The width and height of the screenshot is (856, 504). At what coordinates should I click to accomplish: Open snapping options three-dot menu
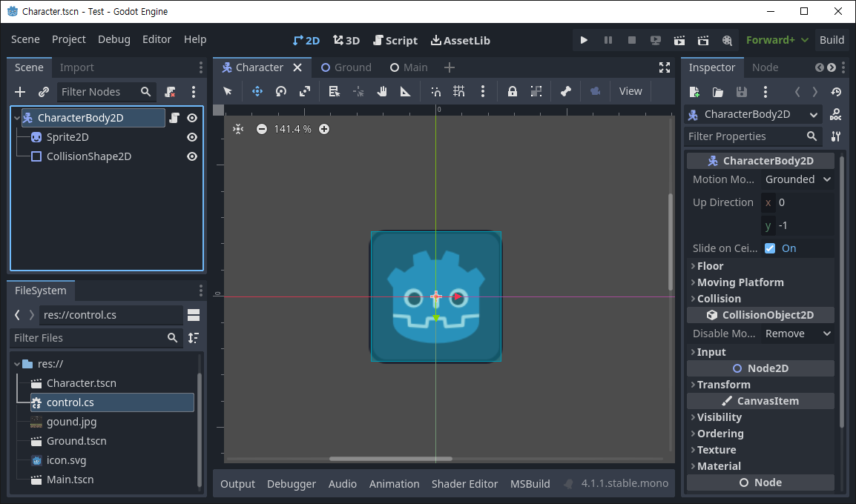click(x=483, y=92)
